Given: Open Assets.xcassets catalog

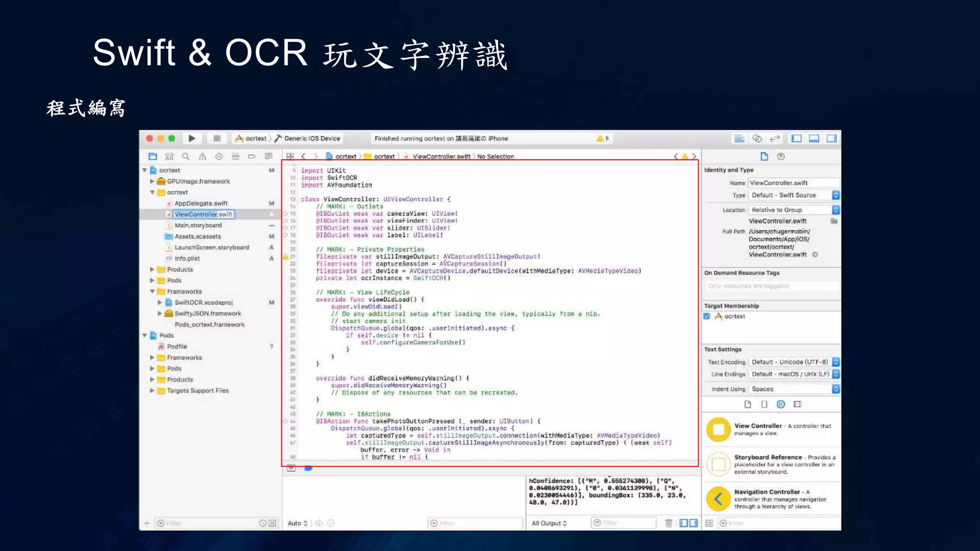Looking at the screenshot, I should pyautogui.click(x=198, y=236).
